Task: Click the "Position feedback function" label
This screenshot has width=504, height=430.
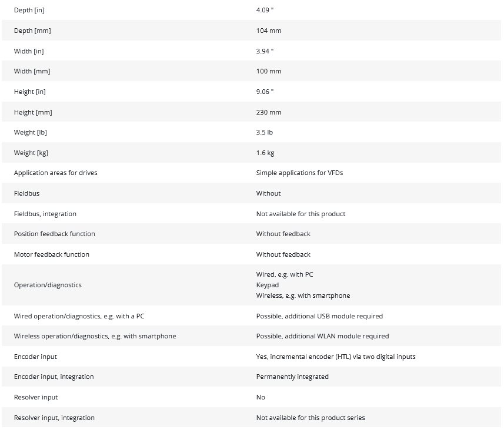Action: 55,234
